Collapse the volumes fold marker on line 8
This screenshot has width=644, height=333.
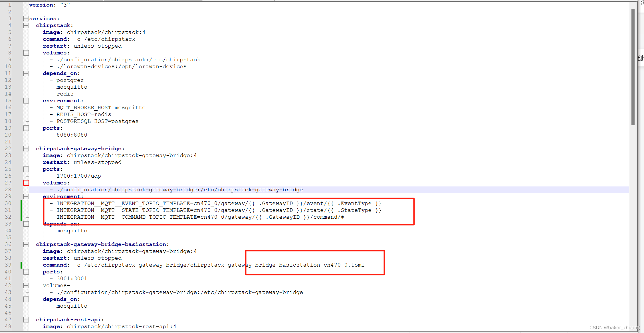(x=26, y=53)
